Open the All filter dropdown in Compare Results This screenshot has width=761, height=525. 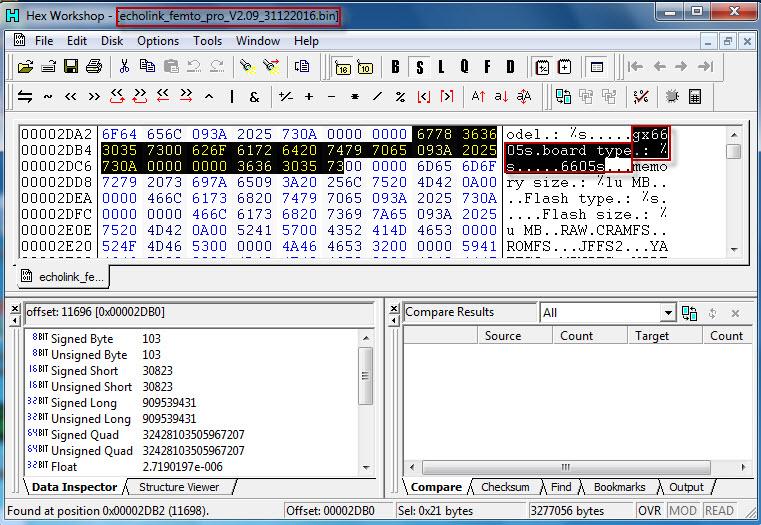668,313
